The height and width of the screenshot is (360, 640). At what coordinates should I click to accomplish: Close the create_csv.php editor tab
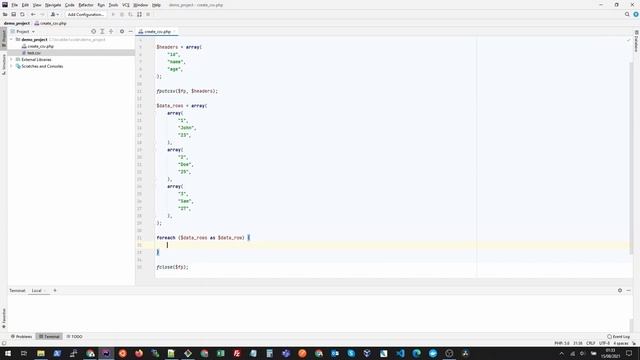pyautogui.click(x=174, y=31)
